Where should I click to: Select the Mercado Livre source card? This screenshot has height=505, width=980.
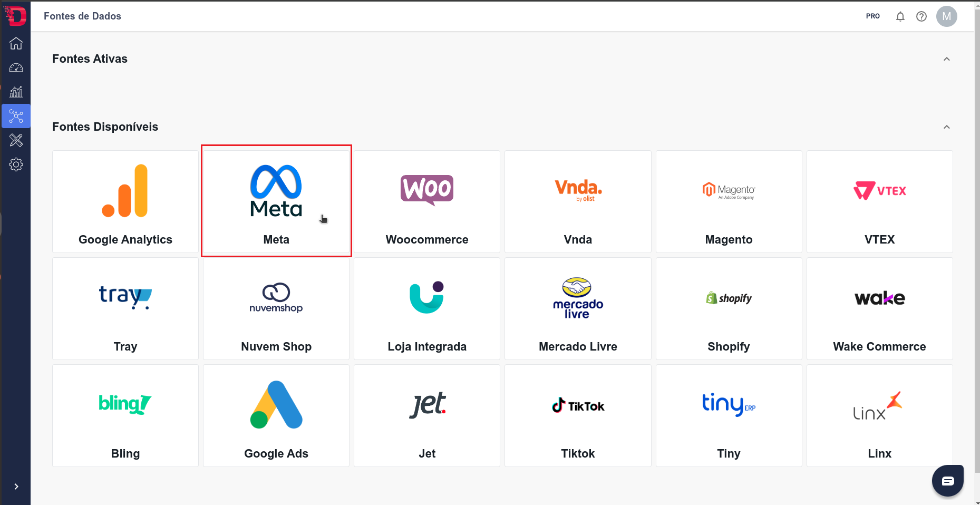click(x=578, y=308)
